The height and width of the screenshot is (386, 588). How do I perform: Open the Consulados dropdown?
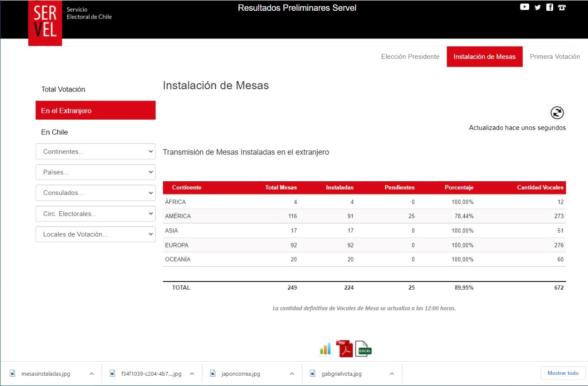click(95, 193)
